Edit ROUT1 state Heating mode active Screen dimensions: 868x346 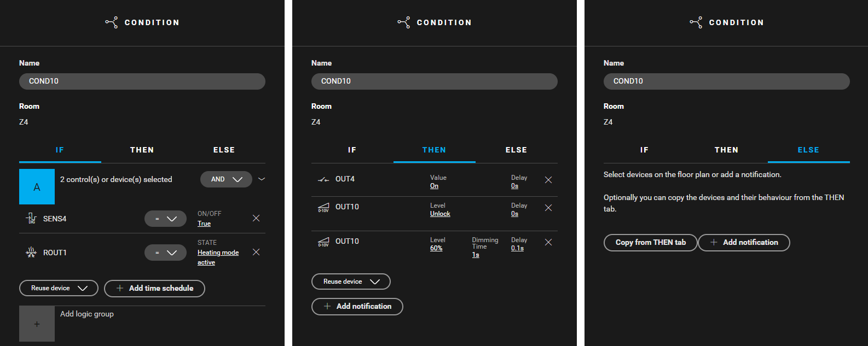pyautogui.click(x=218, y=257)
